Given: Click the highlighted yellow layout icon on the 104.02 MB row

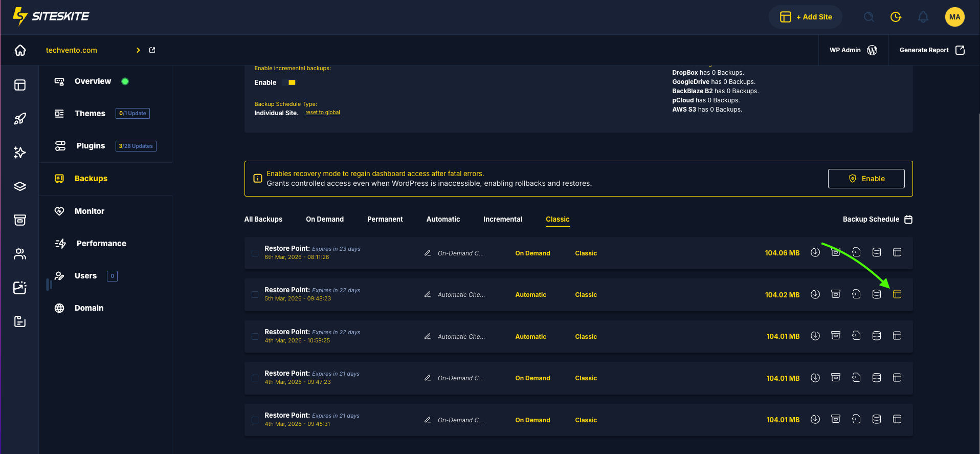Looking at the screenshot, I should 897,294.
